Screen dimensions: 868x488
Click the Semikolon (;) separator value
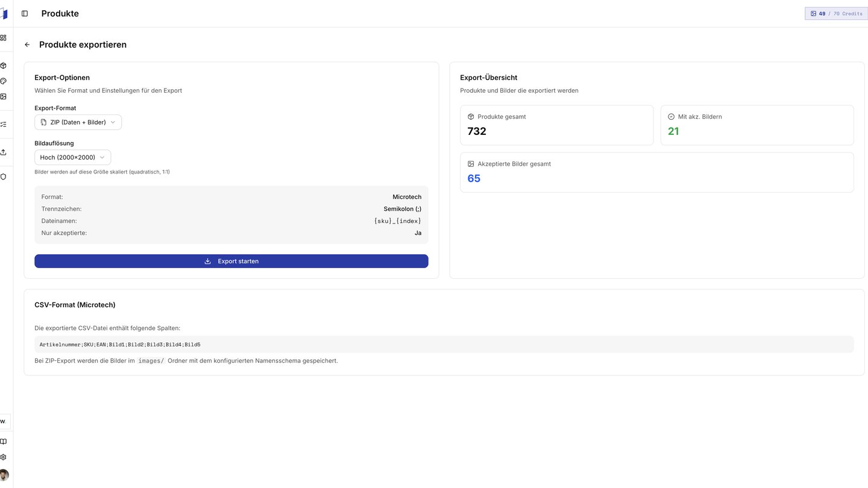[x=403, y=209]
